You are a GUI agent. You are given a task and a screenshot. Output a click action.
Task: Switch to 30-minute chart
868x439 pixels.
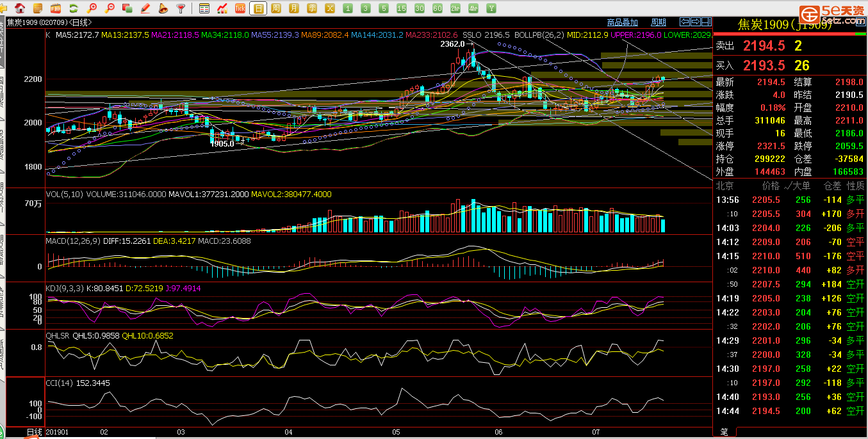(420, 8)
